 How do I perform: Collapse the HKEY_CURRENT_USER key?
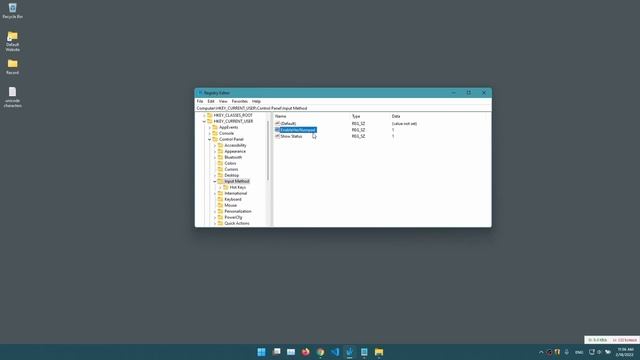tap(204, 121)
